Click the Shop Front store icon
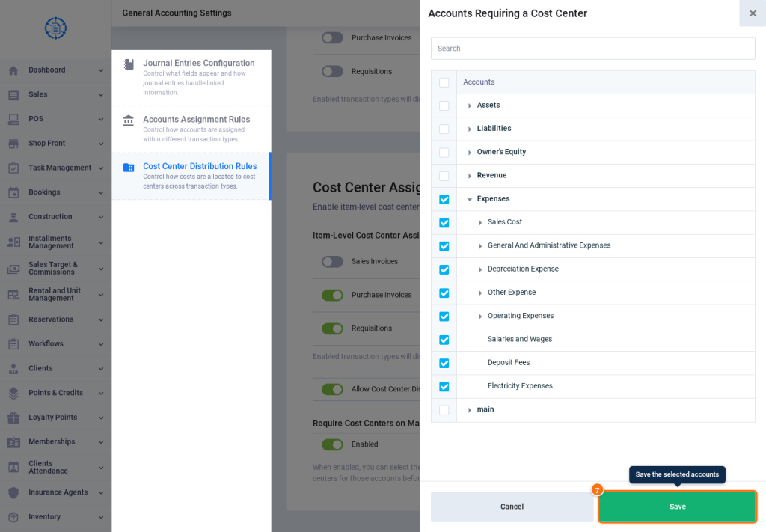Viewport: 766px width, 532px height. [13, 144]
